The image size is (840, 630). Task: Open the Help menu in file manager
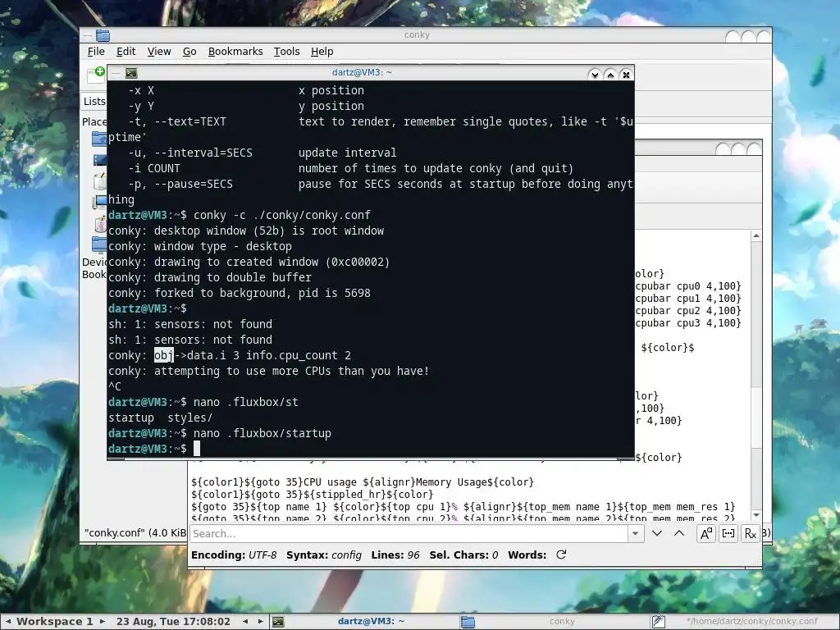322,52
